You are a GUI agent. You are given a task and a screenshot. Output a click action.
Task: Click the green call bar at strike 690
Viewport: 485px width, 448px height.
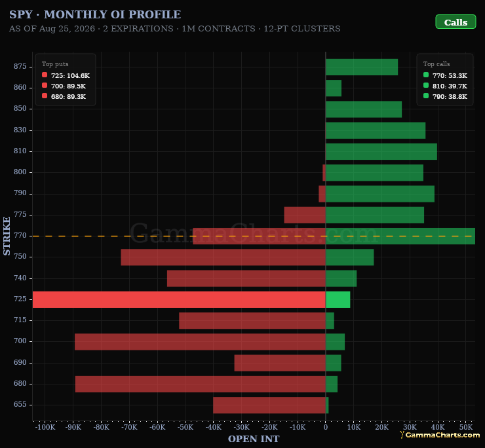[334, 363]
